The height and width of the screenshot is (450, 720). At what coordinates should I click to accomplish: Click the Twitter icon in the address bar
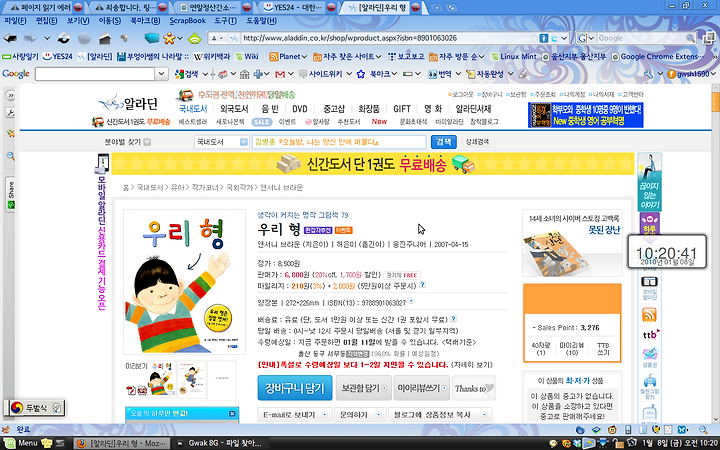pos(554,38)
